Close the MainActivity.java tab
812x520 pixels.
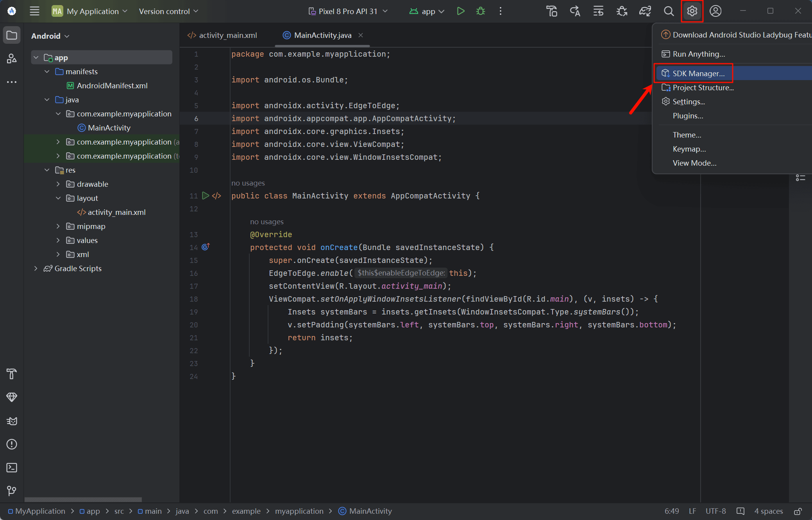click(361, 35)
